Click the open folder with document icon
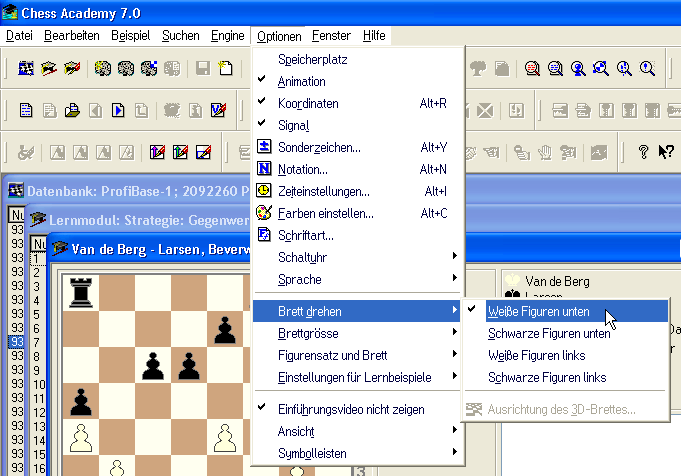Screen dimensions: 681x476 coord(72,110)
